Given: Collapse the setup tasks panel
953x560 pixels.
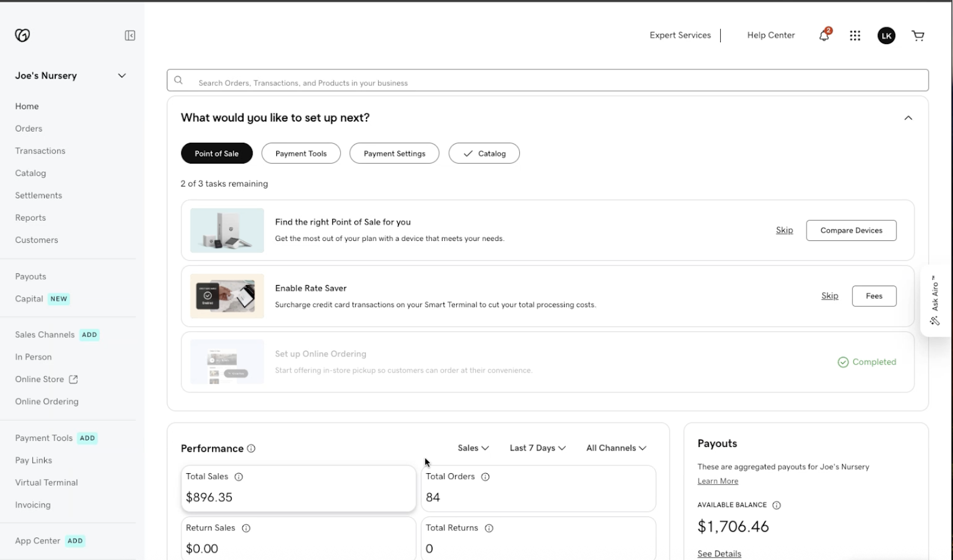Looking at the screenshot, I should click(908, 117).
